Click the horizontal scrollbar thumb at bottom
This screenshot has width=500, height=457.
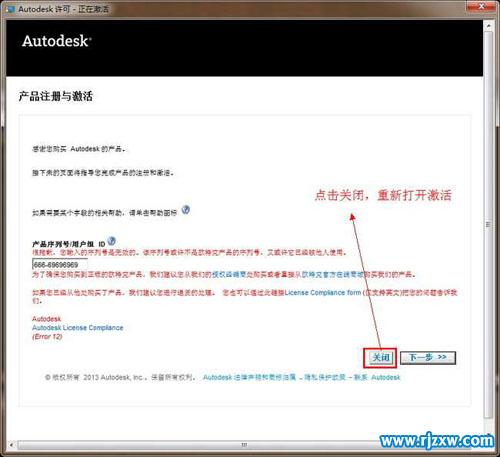(x=244, y=445)
